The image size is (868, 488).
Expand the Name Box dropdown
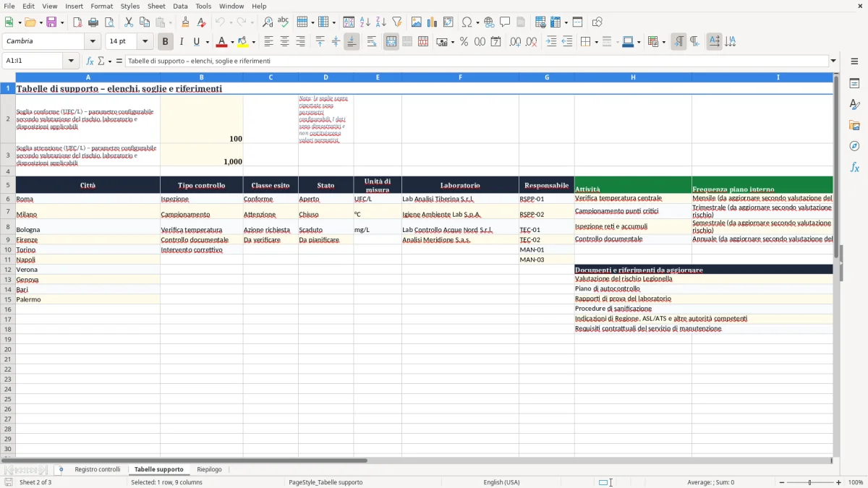(71, 61)
